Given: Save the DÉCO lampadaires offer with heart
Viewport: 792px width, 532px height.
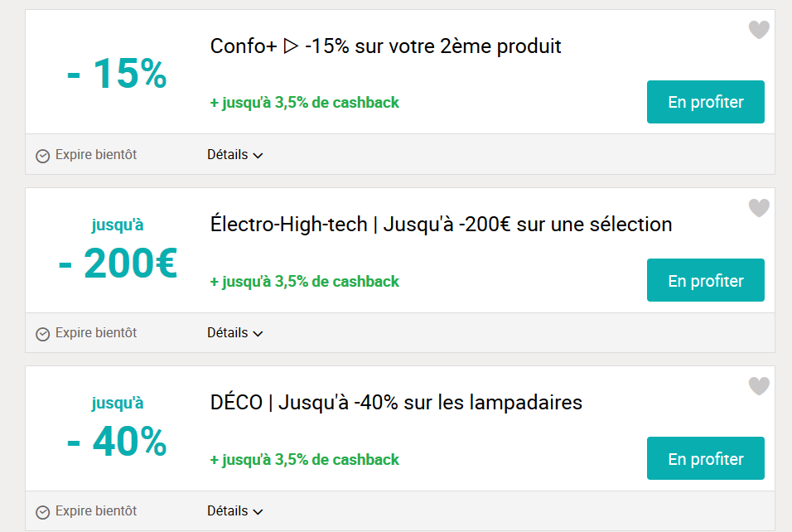Looking at the screenshot, I should (759, 386).
